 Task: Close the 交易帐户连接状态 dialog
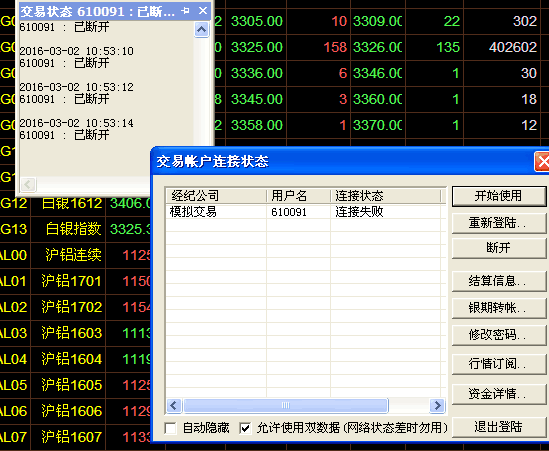pos(542,162)
